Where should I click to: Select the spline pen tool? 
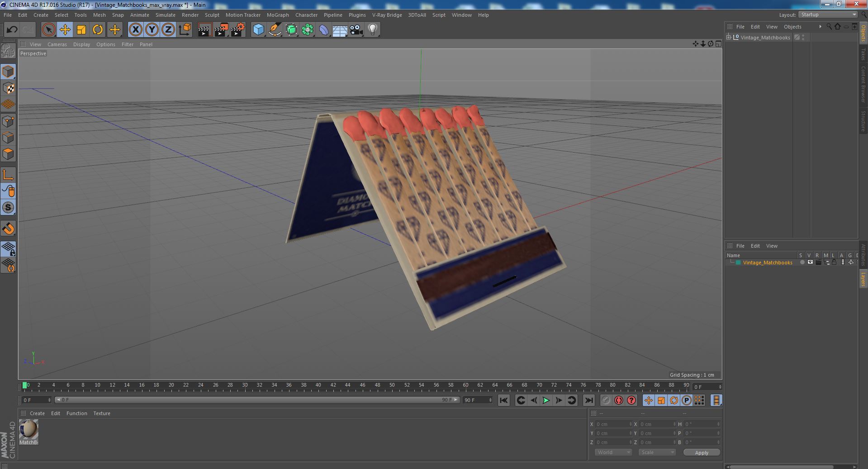coord(275,30)
